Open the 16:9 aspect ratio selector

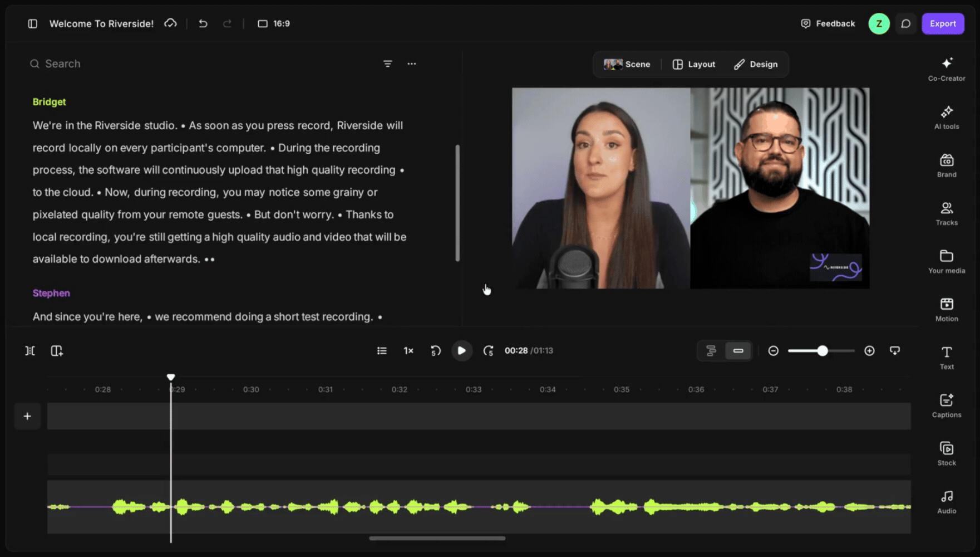[274, 23]
